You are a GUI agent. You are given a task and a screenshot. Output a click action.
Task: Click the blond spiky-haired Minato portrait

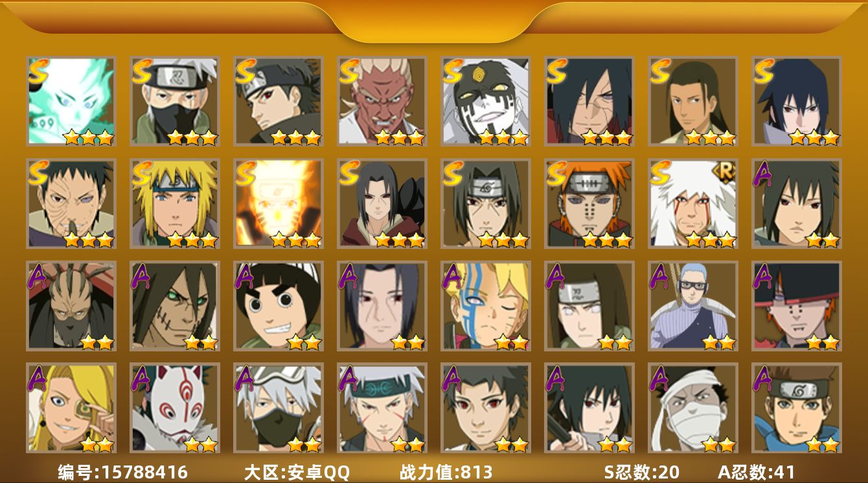pyautogui.click(x=174, y=204)
